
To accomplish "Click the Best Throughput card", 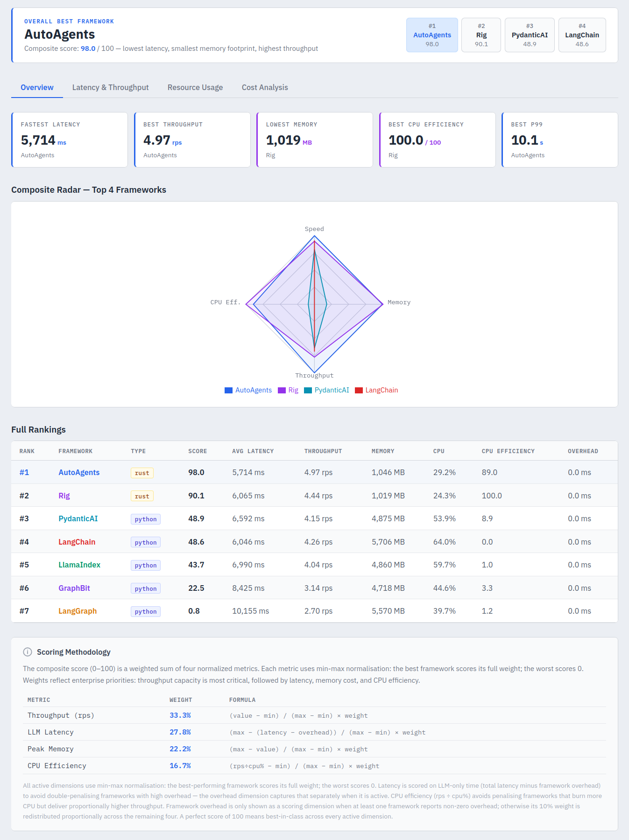I will point(192,140).
